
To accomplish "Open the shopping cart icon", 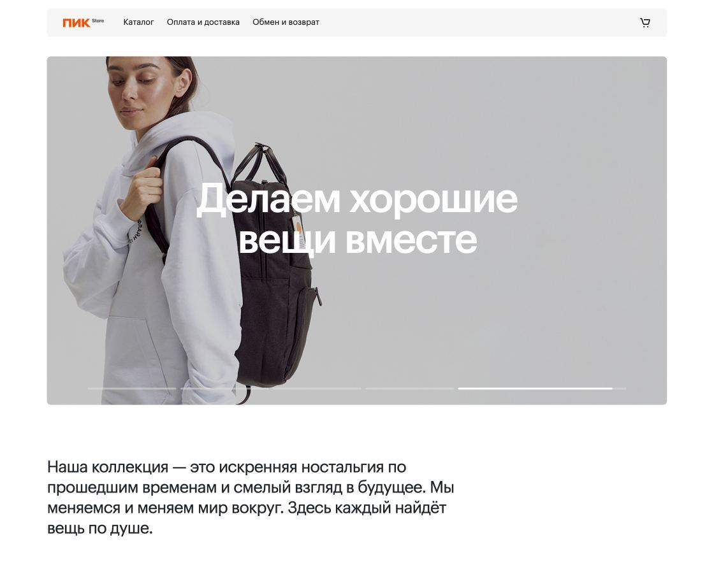I will click(645, 22).
